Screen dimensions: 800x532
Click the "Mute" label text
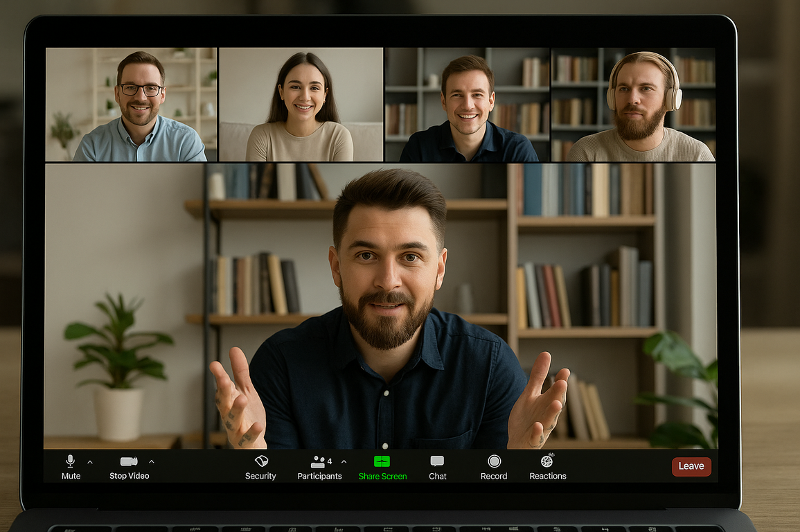(x=71, y=476)
